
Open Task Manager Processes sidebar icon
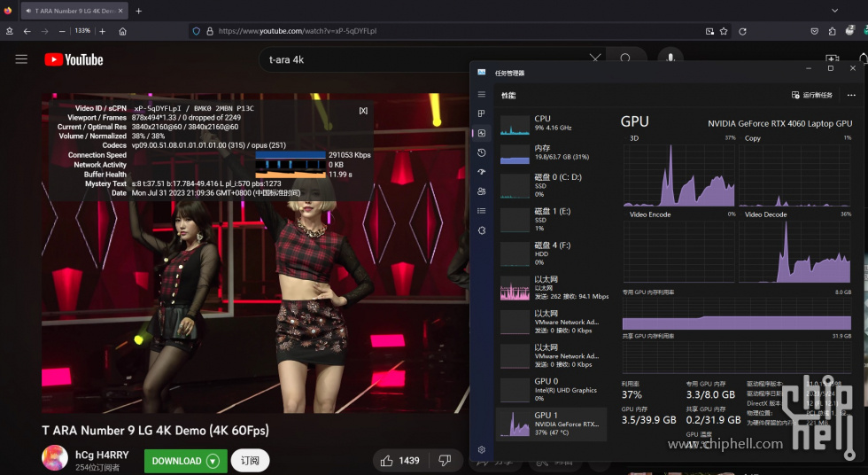coord(482,113)
